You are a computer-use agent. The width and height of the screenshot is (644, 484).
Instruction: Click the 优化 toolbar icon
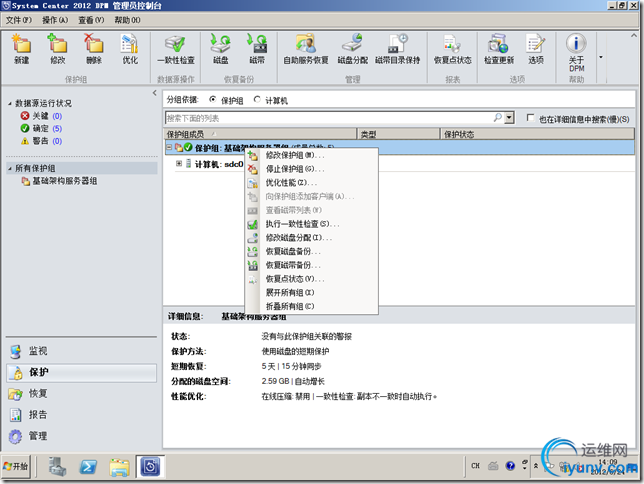coord(130,49)
